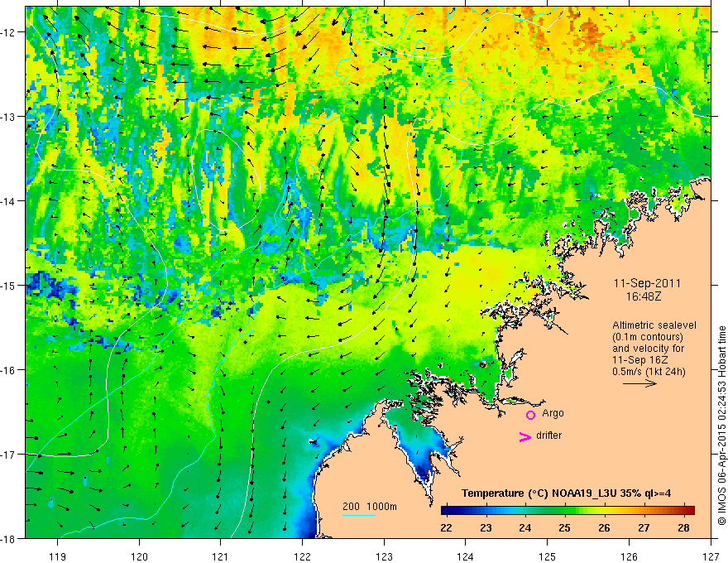Click the longitude axis label 121

pos(221,556)
